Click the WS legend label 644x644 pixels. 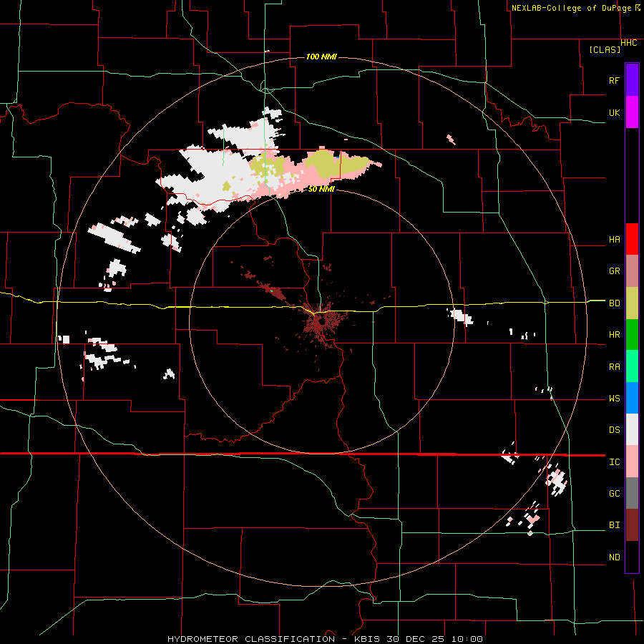(x=614, y=399)
